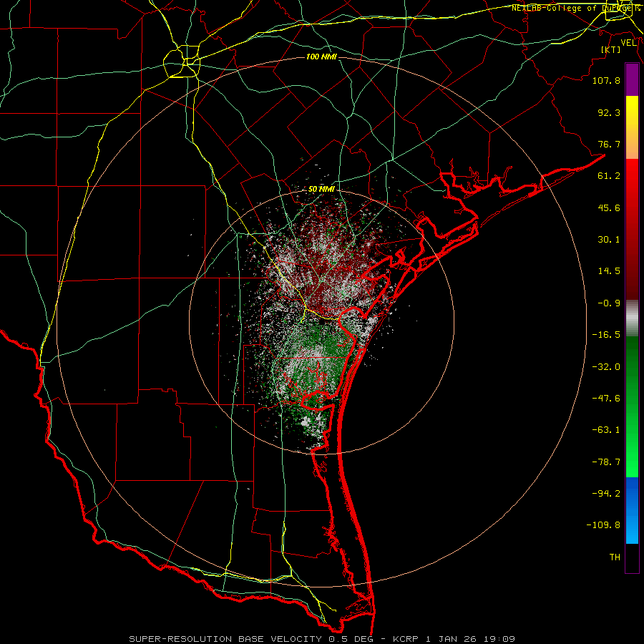Image resolution: width=644 pixels, height=644 pixels.
Task: Select the 92.3 legend value
Action: pyautogui.click(x=609, y=112)
